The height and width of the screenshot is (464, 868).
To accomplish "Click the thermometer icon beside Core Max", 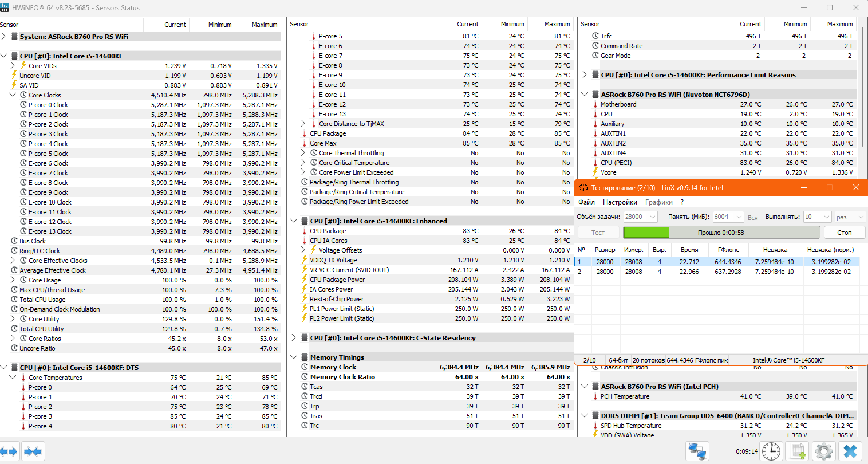I will (305, 143).
